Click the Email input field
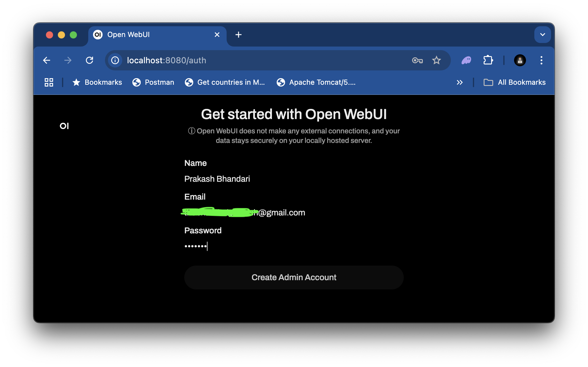The width and height of the screenshot is (588, 367). coord(294,213)
